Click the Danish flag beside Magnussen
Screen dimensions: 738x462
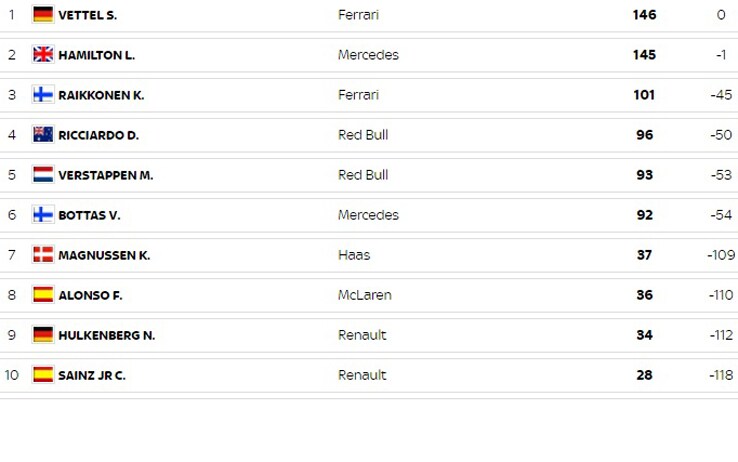coord(43,255)
